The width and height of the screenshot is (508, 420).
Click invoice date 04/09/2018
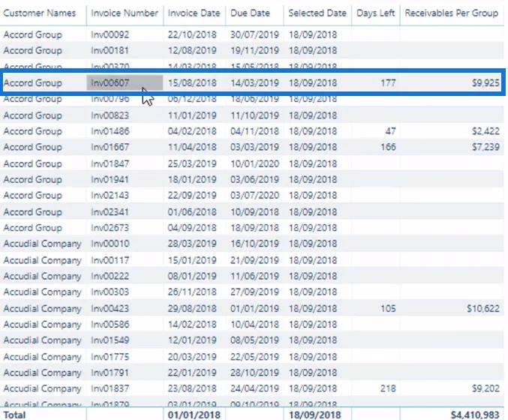[192, 228]
